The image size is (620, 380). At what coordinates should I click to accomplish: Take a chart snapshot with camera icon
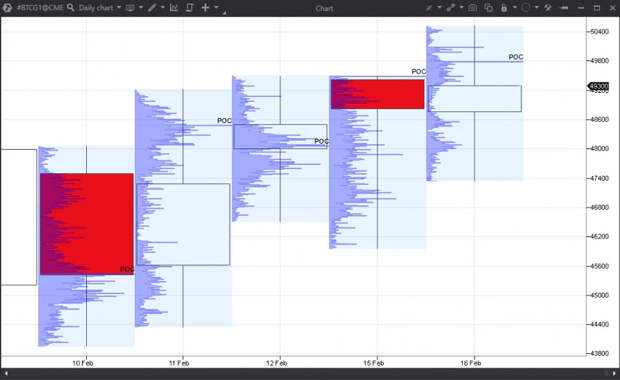[472, 8]
